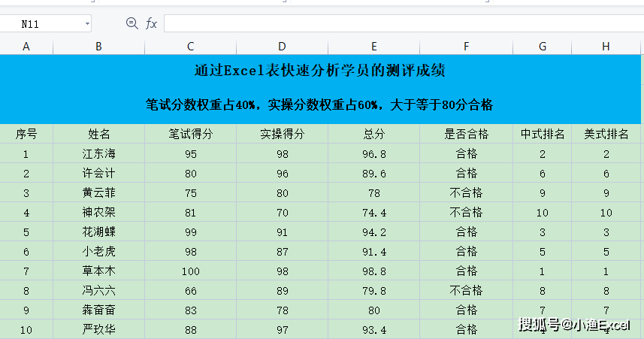Click the name cell 小老虎
The image size is (644, 339).
(x=98, y=252)
